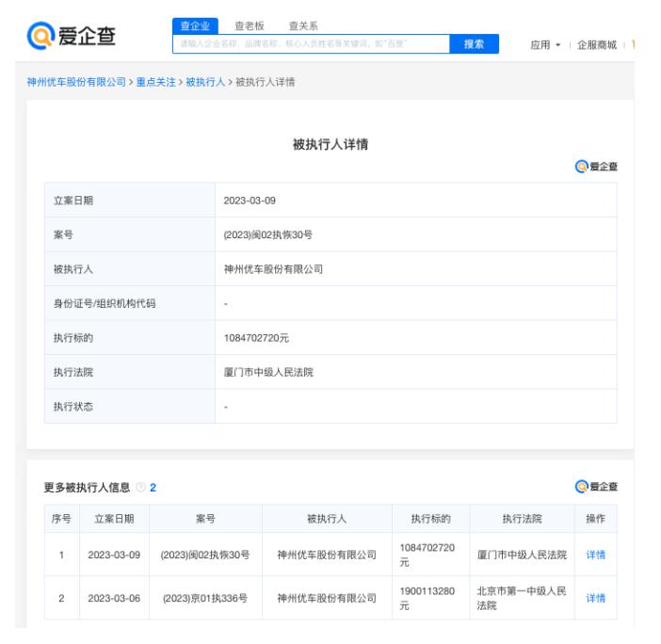
Task: Click the info icon beside 更多被执行人信息
Action: click(x=140, y=487)
